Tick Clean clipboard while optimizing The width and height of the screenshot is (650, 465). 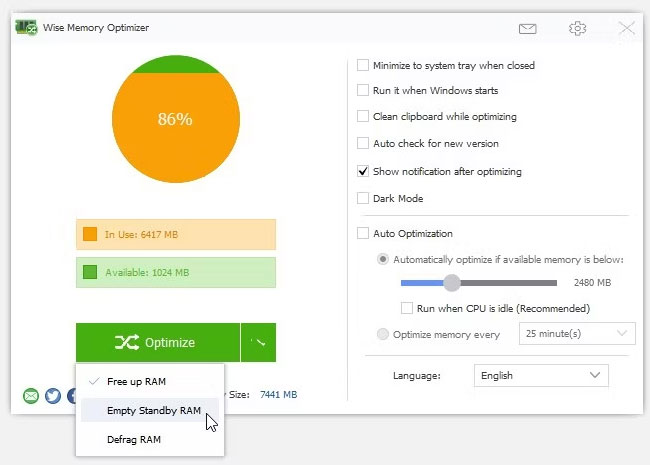click(x=363, y=116)
